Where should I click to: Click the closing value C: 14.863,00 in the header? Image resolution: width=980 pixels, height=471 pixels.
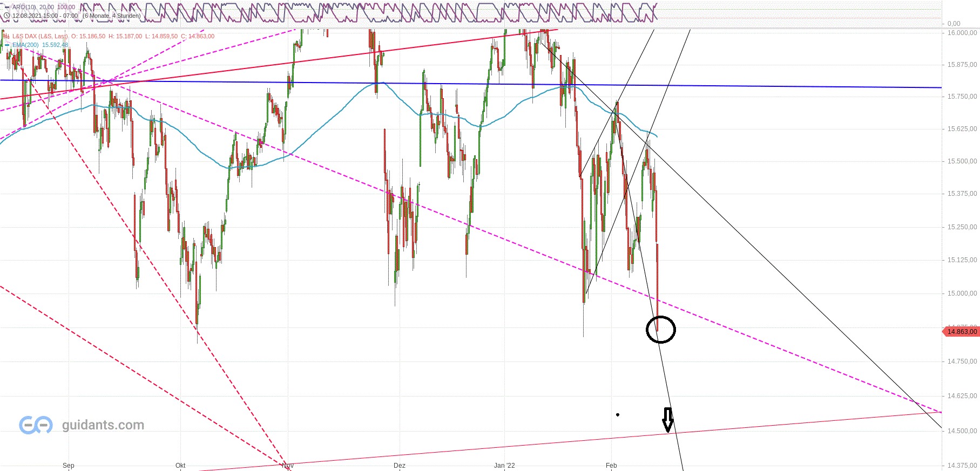198,36
